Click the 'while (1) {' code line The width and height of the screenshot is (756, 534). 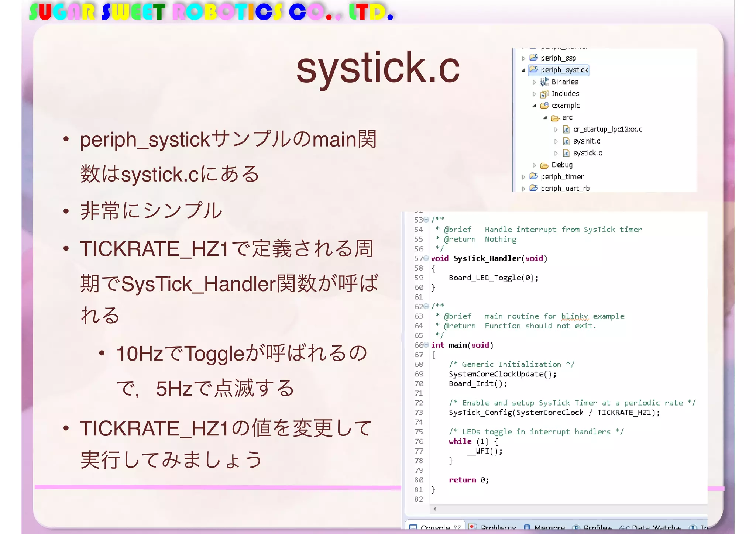click(473, 441)
